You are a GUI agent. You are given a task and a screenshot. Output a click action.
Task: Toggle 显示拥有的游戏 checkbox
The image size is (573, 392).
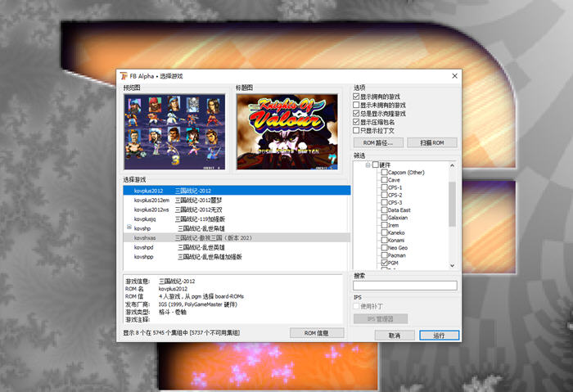pyautogui.click(x=356, y=97)
